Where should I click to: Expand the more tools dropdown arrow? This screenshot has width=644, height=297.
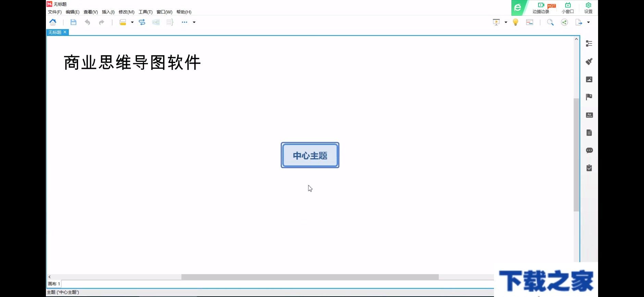coord(194,22)
